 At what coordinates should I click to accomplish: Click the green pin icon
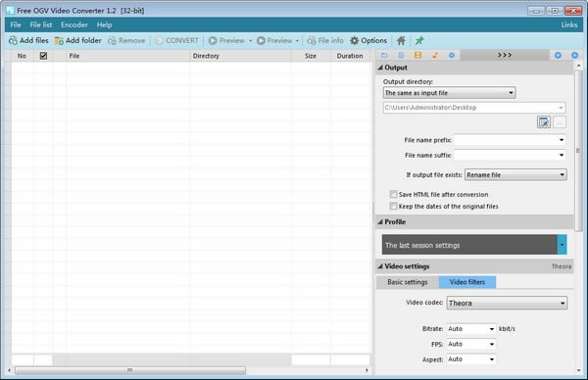419,40
